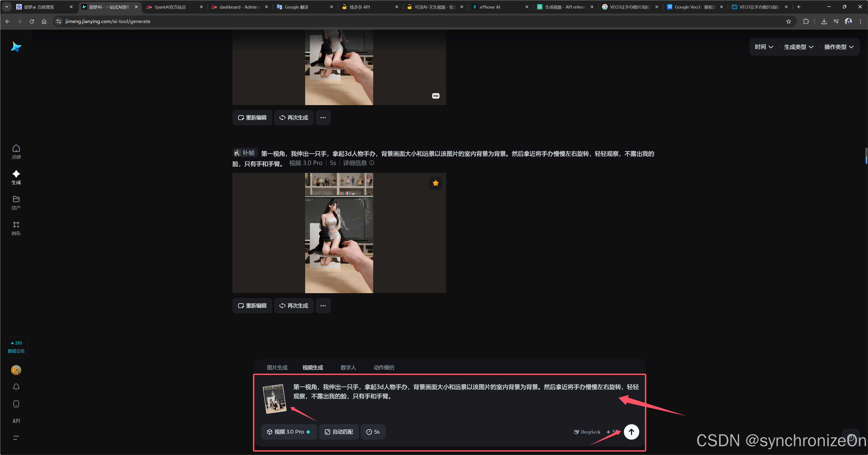Open browser downloads icon

(x=824, y=21)
